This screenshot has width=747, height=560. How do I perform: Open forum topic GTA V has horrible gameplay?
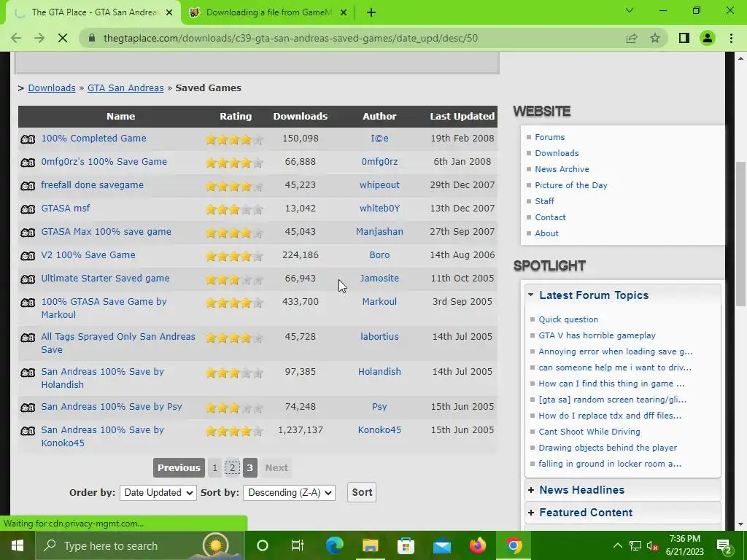[597, 335]
